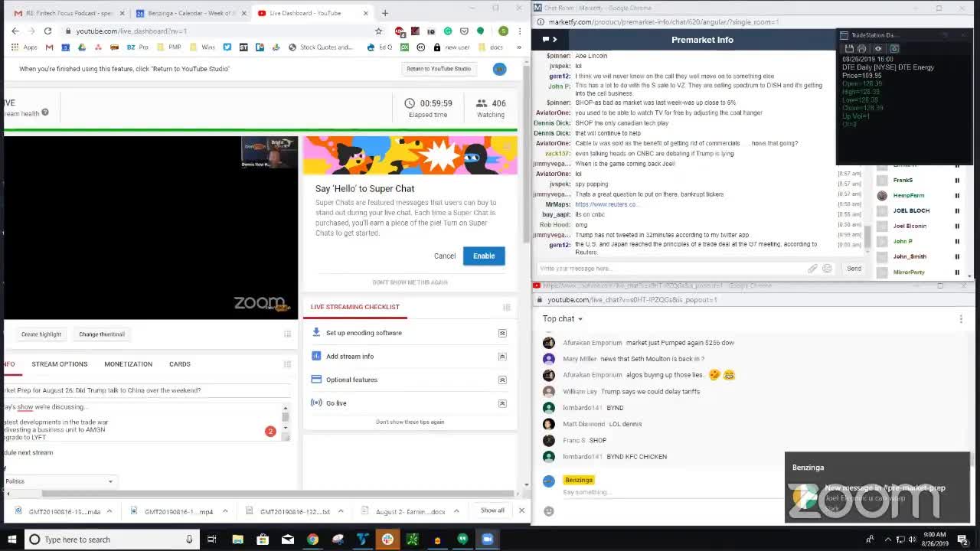Open the Gmail bookmark icon
This screenshot has width=980, height=551.
coord(50,47)
